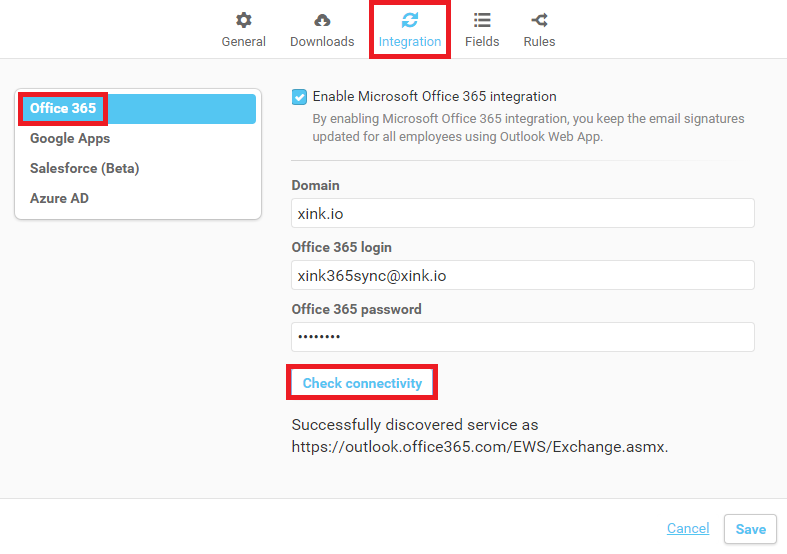
Task: Click the Office 365 password field
Action: [522, 337]
